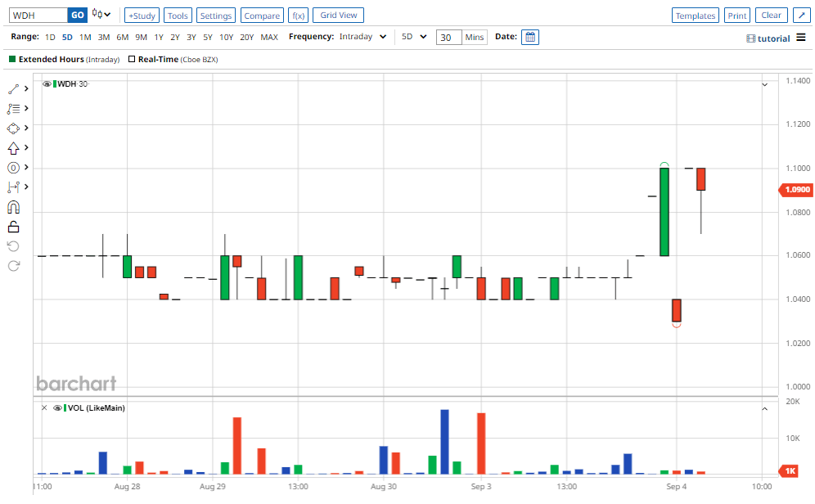Viewport: 815px width, 504px height.
Task: Click the +Study button
Action: (x=142, y=16)
